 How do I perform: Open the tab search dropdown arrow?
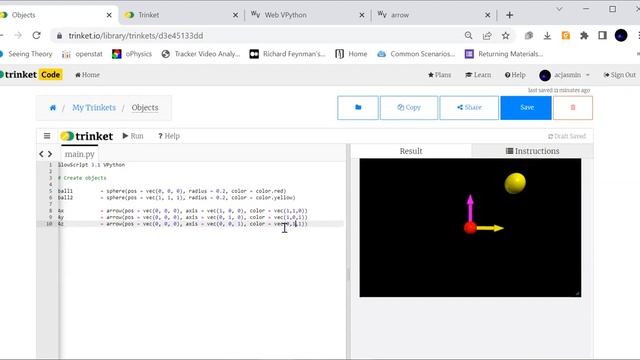tap(559, 9)
